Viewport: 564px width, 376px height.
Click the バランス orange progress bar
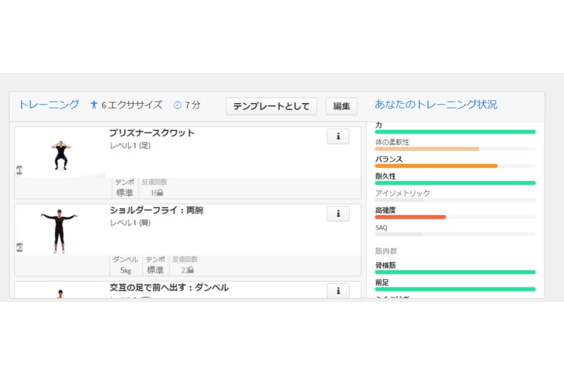pyautogui.click(x=455, y=166)
